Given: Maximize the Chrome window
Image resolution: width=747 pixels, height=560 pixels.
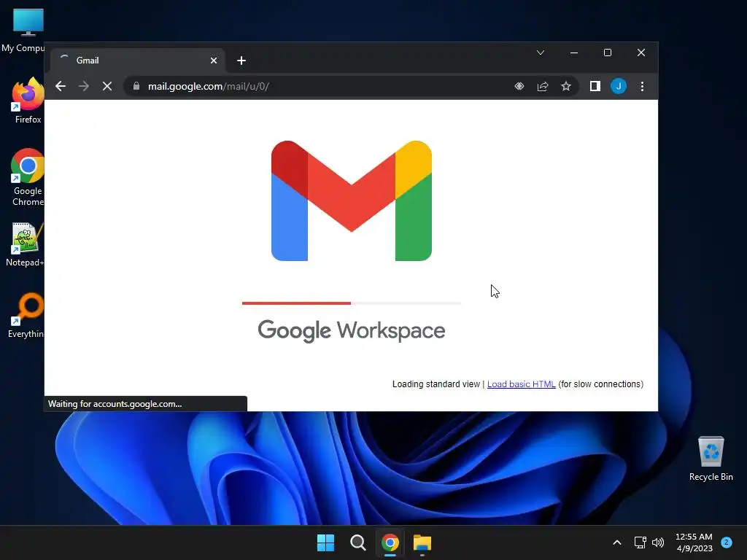Looking at the screenshot, I should point(608,52).
